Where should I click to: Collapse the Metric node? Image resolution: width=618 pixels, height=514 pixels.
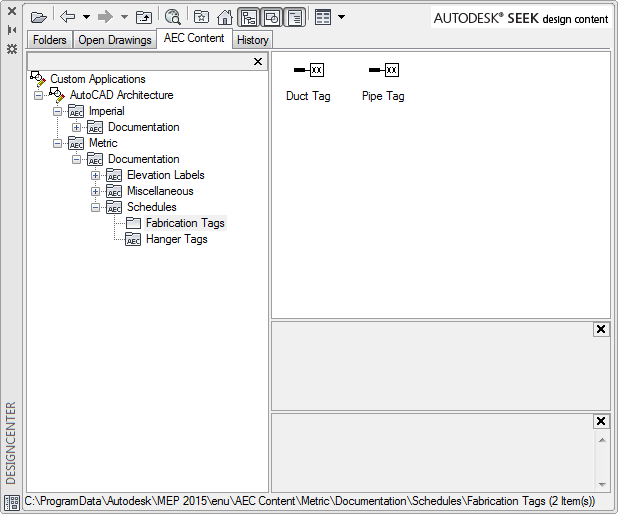click(57, 143)
